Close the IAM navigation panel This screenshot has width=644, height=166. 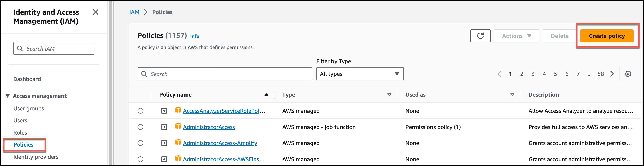coord(96,12)
